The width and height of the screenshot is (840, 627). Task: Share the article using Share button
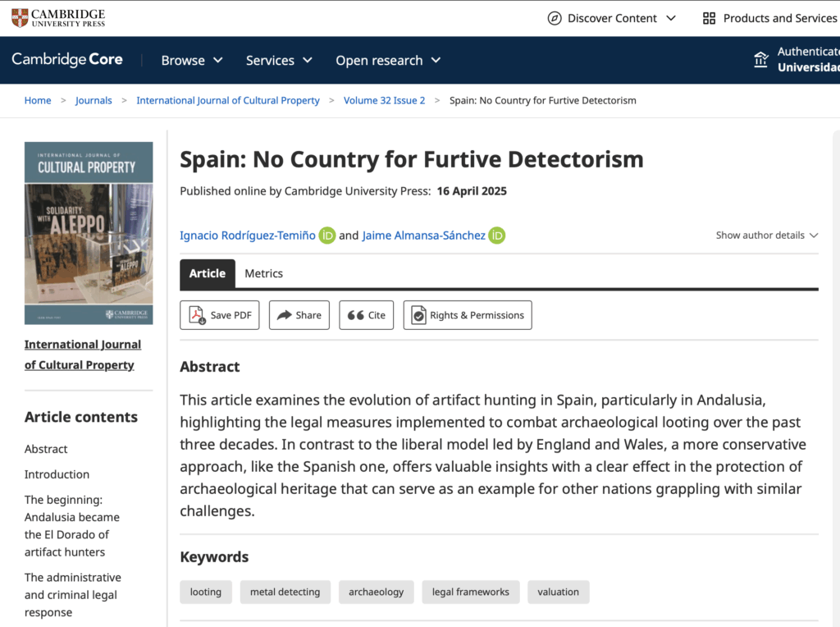click(299, 315)
